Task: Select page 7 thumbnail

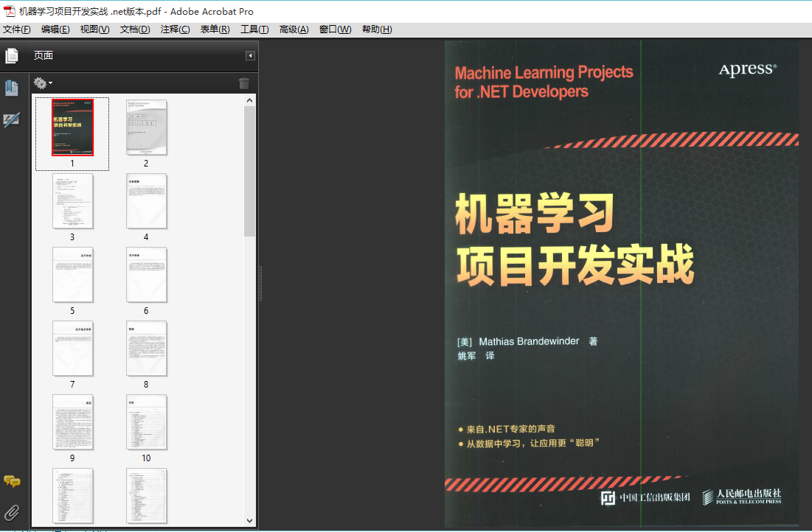Action: 72,349
